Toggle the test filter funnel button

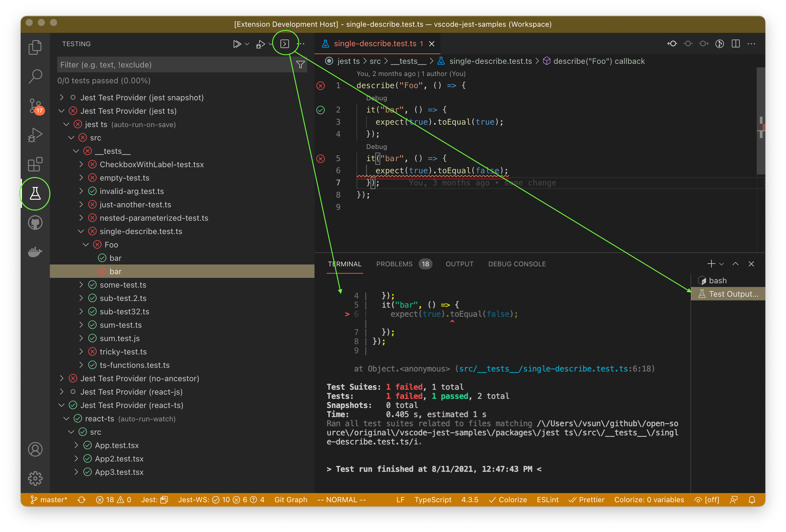300,64
